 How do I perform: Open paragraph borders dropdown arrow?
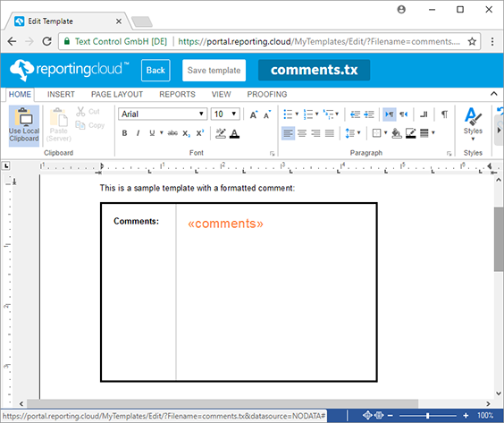point(385,132)
